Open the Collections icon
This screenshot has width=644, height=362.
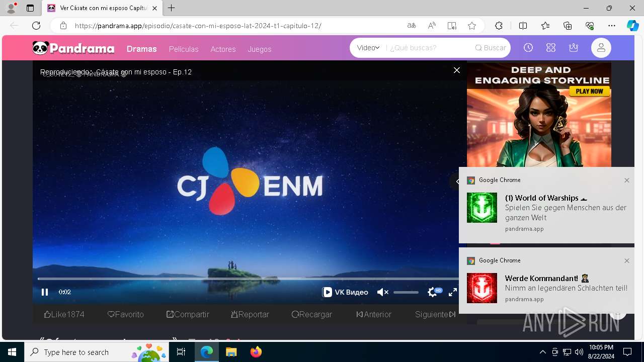click(x=568, y=26)
